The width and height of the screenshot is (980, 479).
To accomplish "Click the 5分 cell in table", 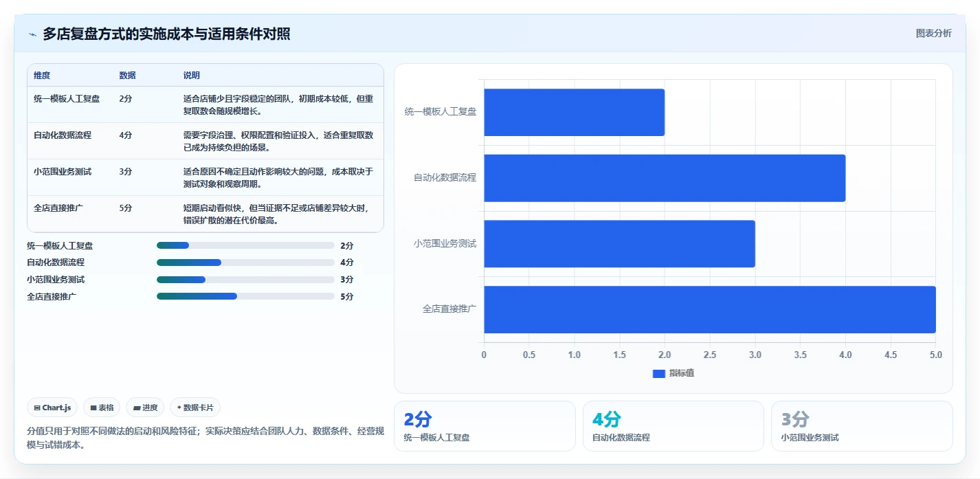I will [x=125, y=208].
